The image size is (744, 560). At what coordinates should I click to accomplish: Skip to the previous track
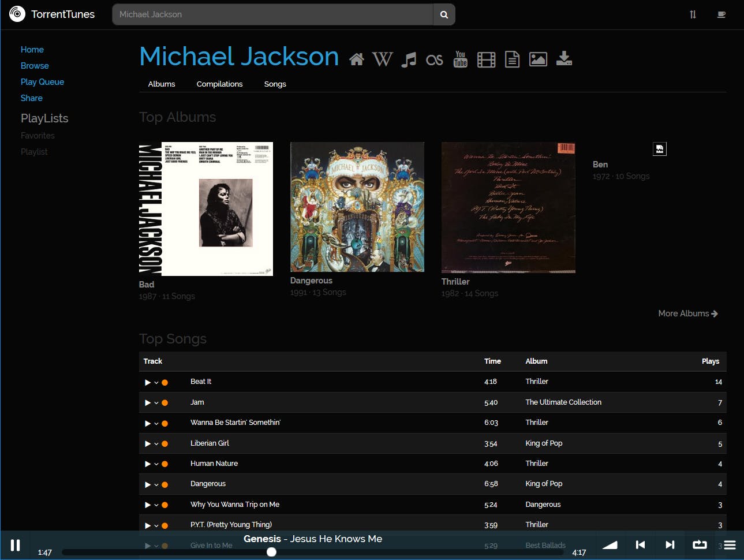pos(640,544)
